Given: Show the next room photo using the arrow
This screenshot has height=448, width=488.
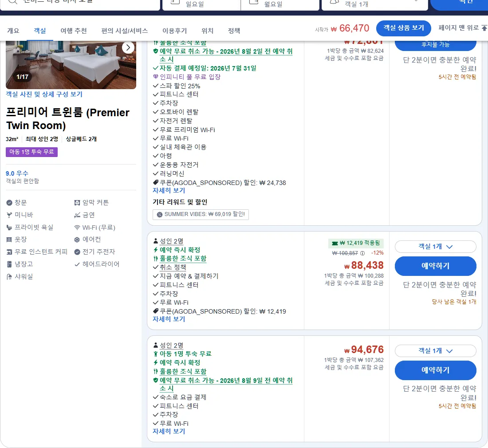Looking at the screenshot, I should [128, 47].
